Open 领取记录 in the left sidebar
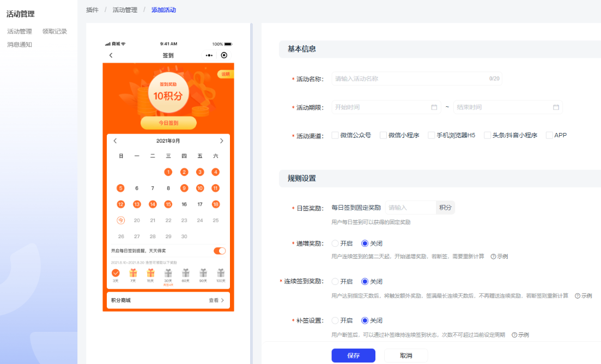 point(54,32)
